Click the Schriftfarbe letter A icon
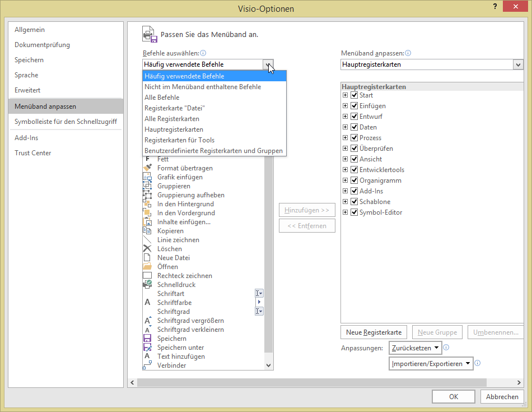Screen dimensions: 532x412 coord(147,302)
